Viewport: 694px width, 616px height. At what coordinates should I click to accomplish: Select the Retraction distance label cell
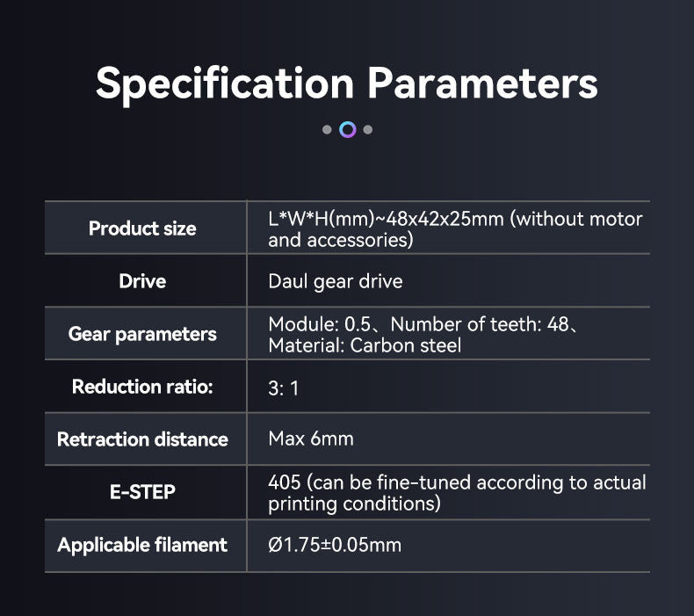pos(142,439)
